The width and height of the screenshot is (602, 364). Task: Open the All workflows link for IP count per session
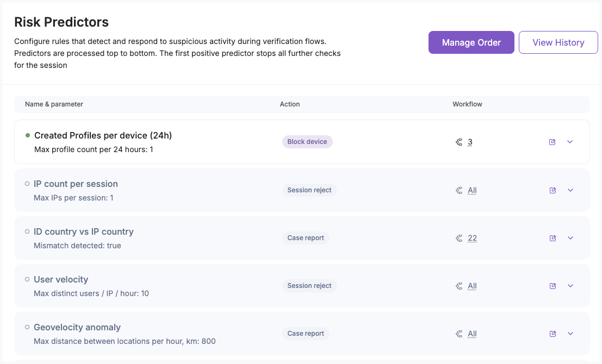[x=472, y=190]
